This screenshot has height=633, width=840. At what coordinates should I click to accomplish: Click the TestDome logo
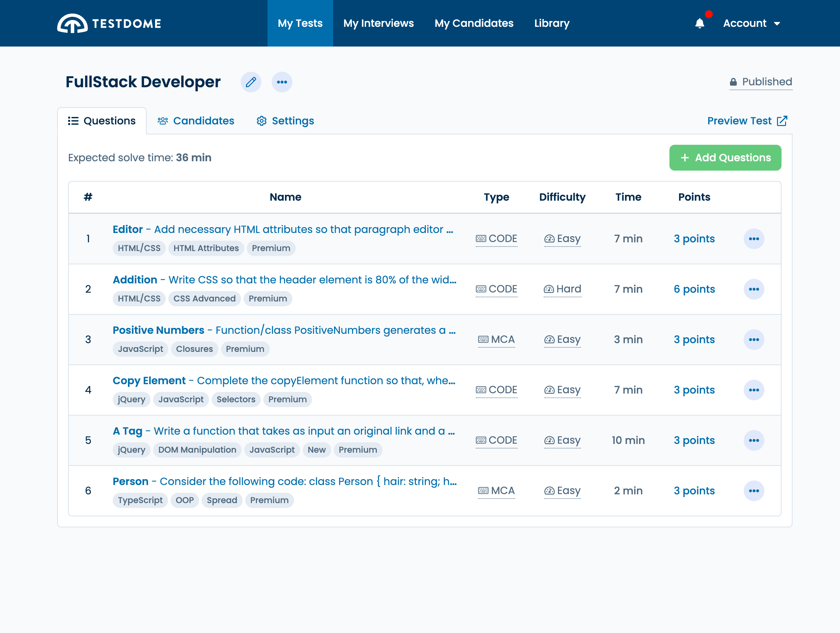click(x=110, y=24)
